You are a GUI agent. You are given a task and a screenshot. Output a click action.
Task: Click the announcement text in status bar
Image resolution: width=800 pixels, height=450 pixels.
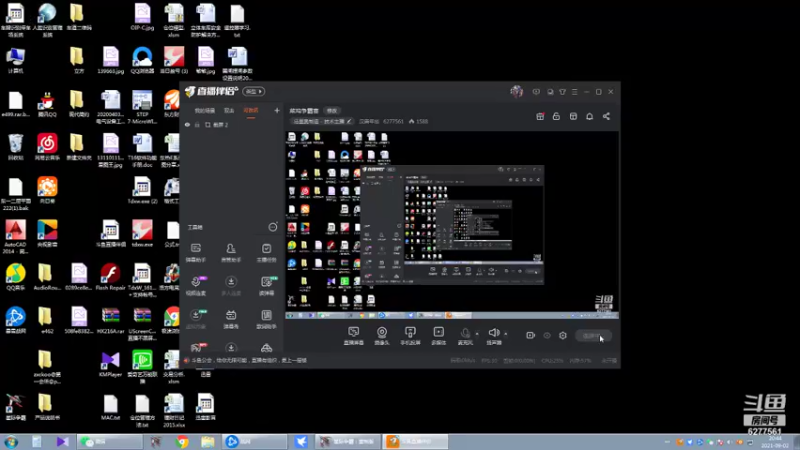pyautogui.click(x=249, y=360)
